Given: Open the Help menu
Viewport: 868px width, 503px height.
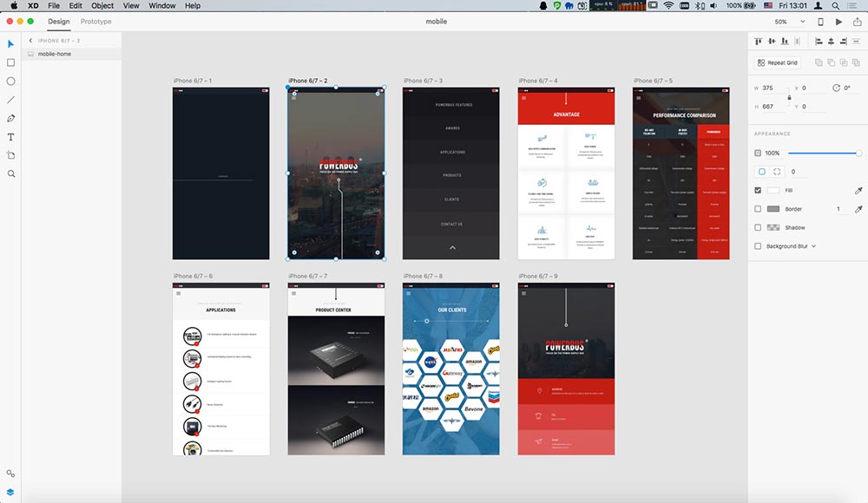Looking at the screenshot, I should 193,5.
